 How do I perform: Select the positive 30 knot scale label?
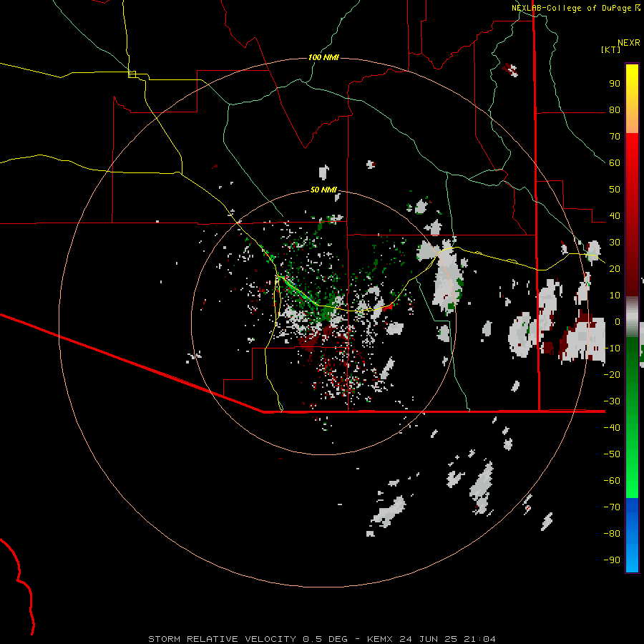(615, 243)
